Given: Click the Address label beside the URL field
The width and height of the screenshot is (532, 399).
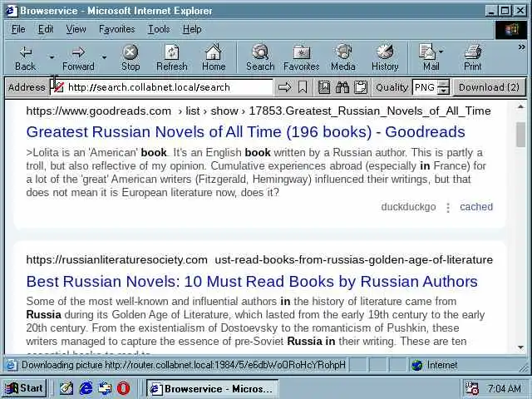Looking at the screenshot, I should tap(27, 87).
